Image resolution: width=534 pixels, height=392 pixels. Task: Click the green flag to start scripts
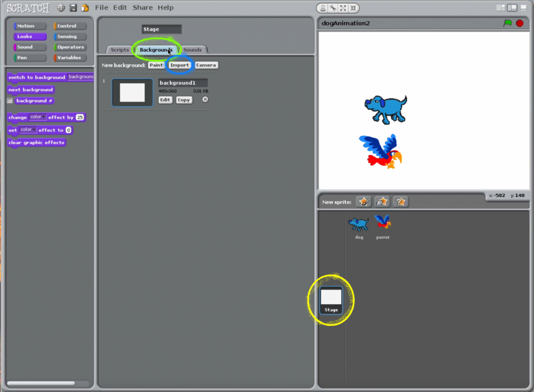pos(507,23)
